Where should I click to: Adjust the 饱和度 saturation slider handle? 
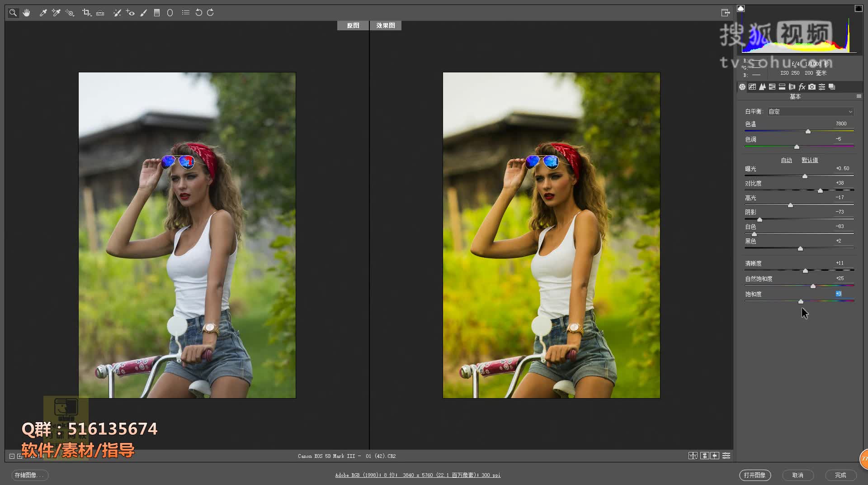801,302
